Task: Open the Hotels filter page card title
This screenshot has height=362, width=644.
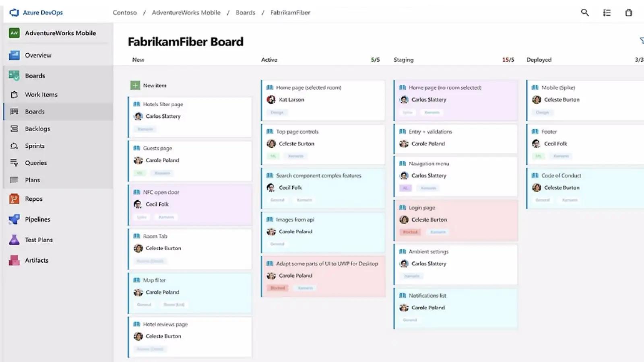Action: (x=163, y=104)
